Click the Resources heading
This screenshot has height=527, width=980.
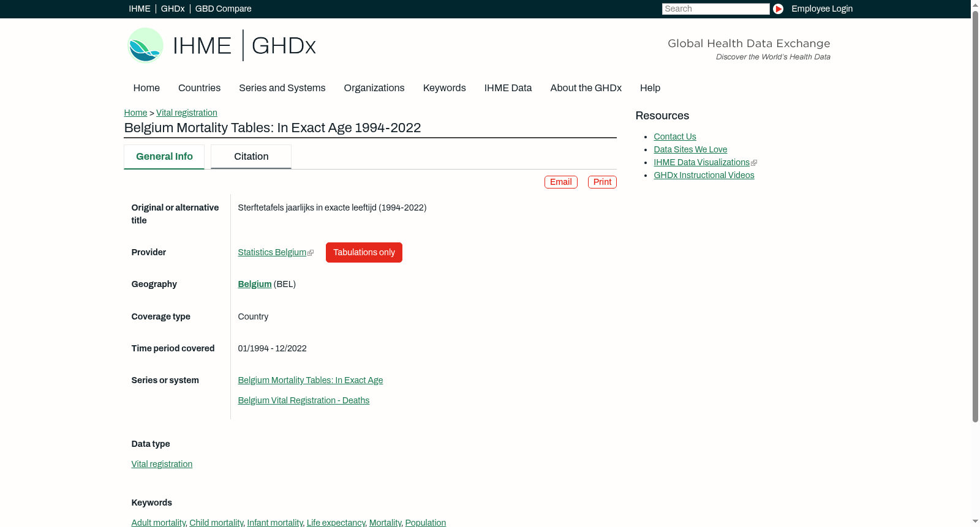[x=662, y=116]
